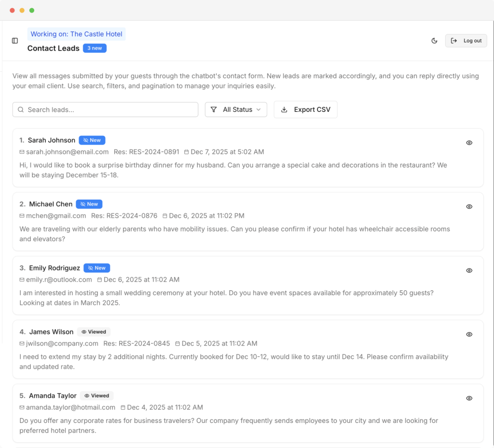Click the New badge beside Michael Chen

(x=89, y=204)
